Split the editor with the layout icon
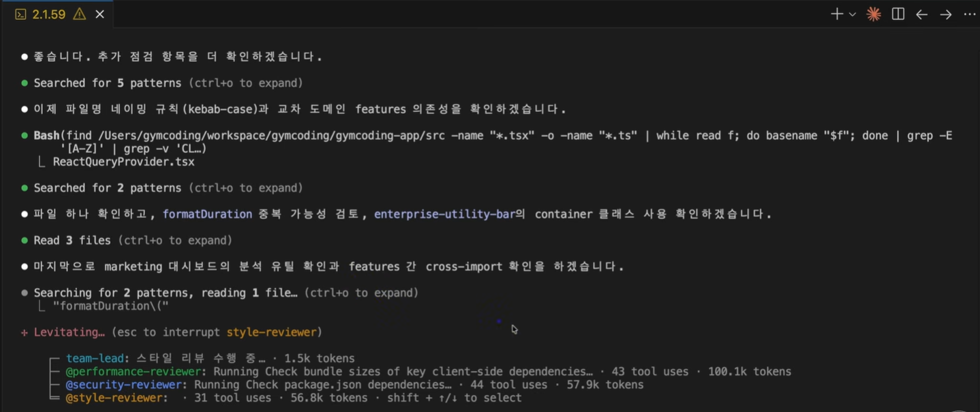This screenshot has height=412, width=980. 898,14
